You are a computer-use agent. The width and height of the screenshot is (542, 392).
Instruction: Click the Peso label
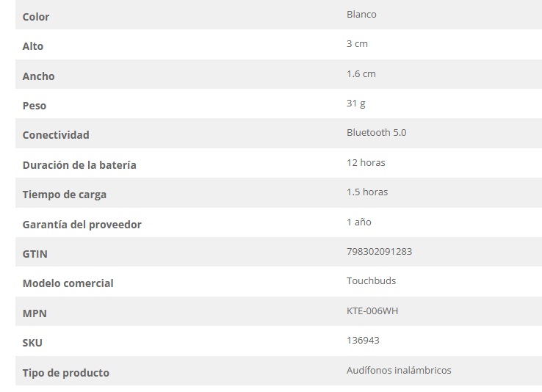pos(35,106)
